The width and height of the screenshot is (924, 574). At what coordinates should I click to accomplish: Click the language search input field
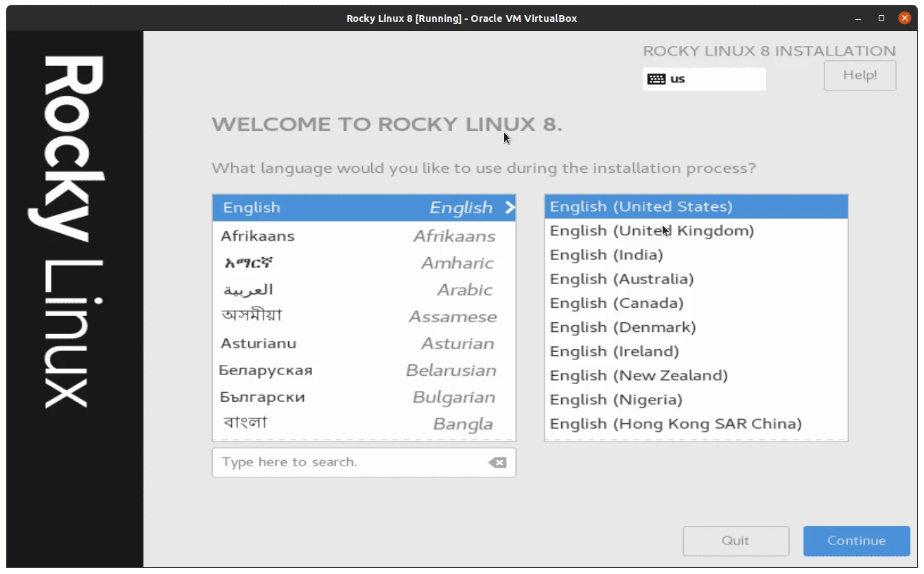click(x=343, y=462)
